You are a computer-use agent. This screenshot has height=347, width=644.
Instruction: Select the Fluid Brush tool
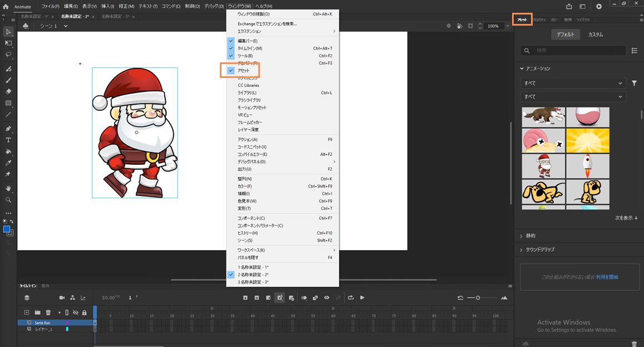(8, 69)
